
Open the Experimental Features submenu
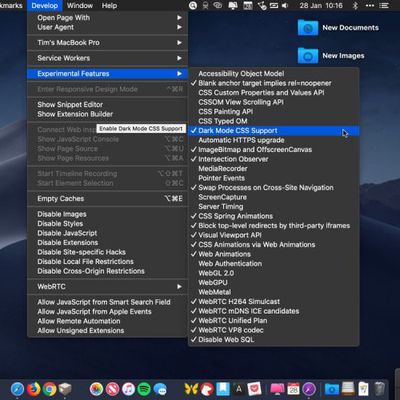click(107, 74)
